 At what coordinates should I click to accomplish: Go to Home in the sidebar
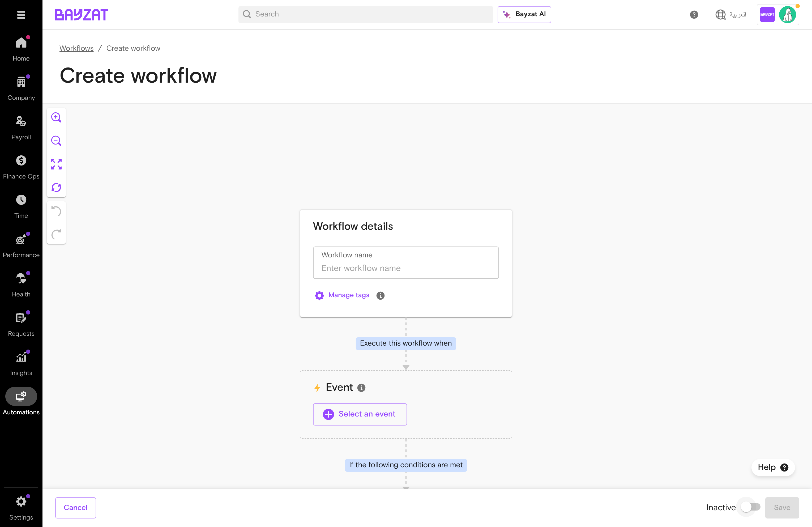(x=21, y=49)
